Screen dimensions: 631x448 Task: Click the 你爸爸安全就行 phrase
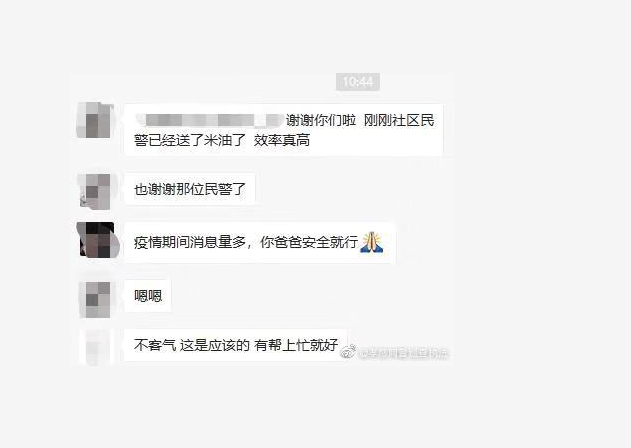point(309,242)
